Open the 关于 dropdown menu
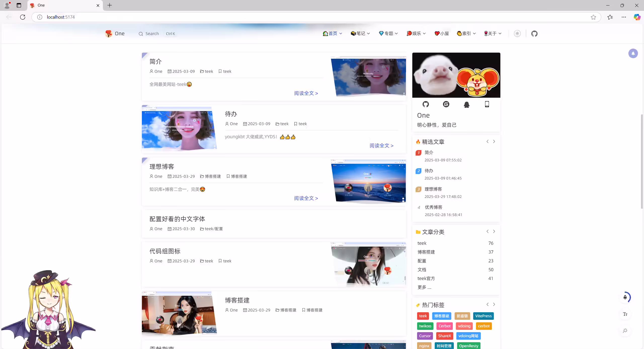 493,33
